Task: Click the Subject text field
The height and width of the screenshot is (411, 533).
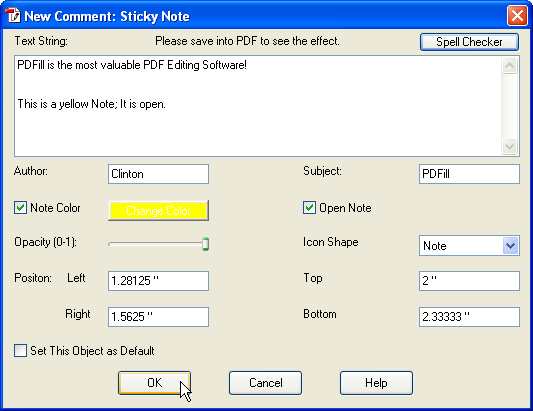Action: [469, 174]
